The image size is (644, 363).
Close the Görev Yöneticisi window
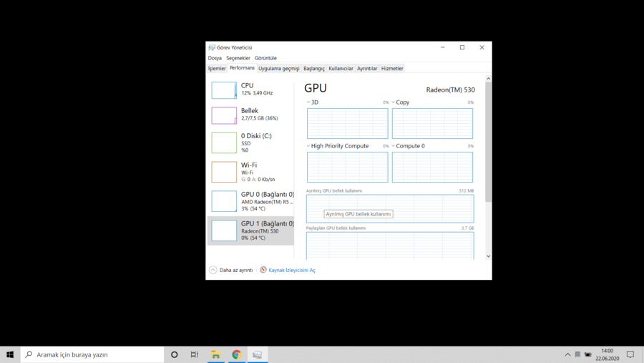click(482, 47)
